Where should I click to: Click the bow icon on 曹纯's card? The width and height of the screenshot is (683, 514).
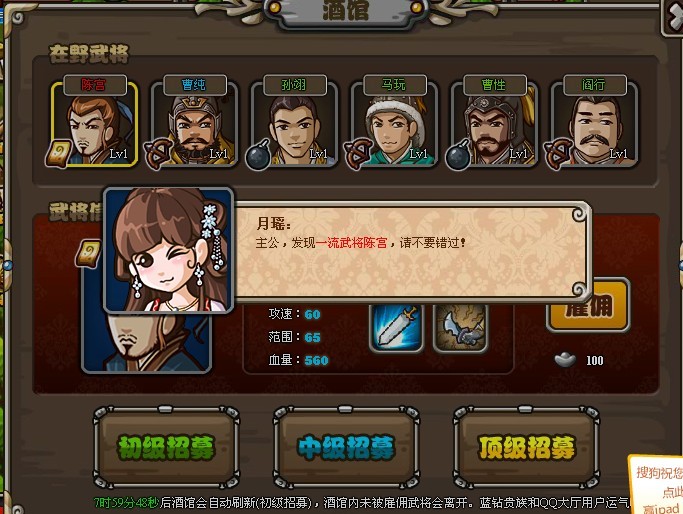tap(158, 154)
